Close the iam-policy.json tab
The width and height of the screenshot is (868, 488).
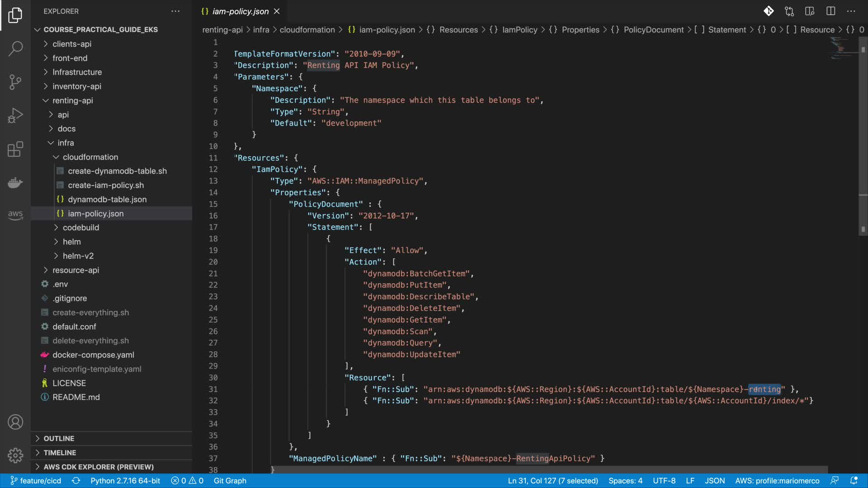pyautogui.click(x=277, y=11)
